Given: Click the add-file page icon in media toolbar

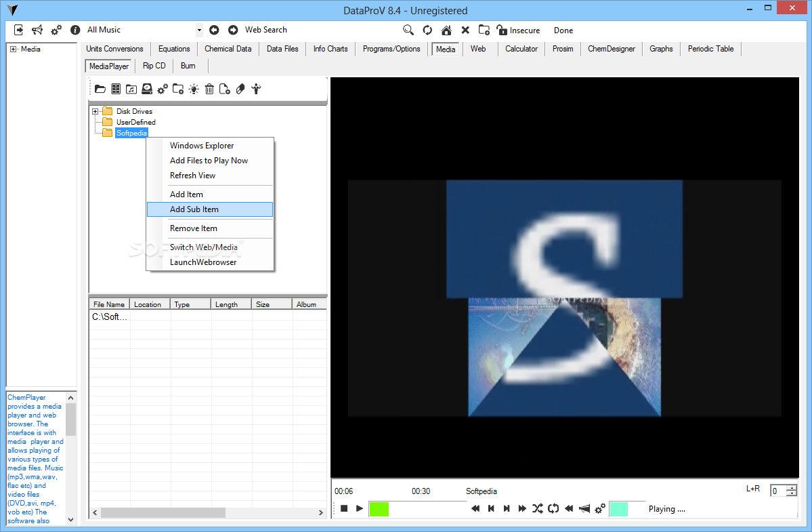Looking at the screenshot, I should (x=225, y=89).
